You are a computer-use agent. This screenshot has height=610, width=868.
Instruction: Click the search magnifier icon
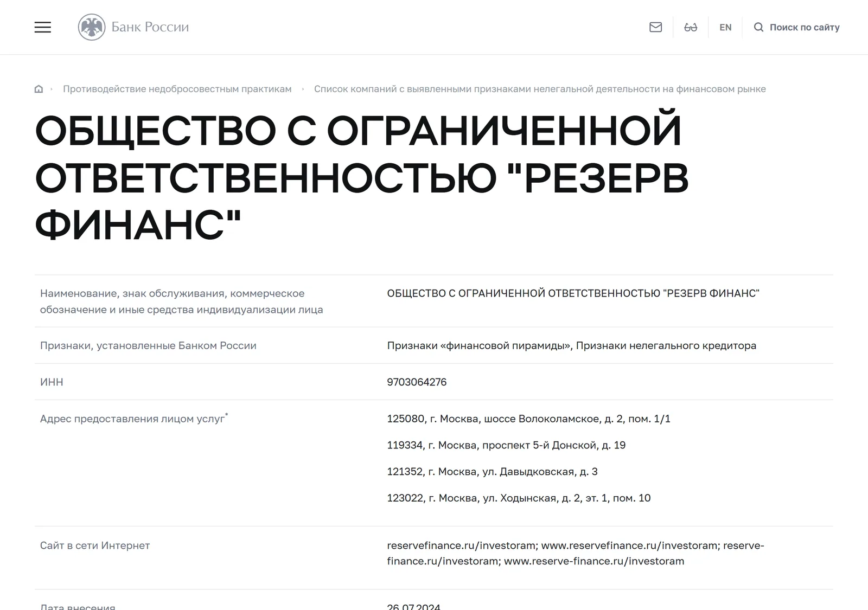[758, 27]
